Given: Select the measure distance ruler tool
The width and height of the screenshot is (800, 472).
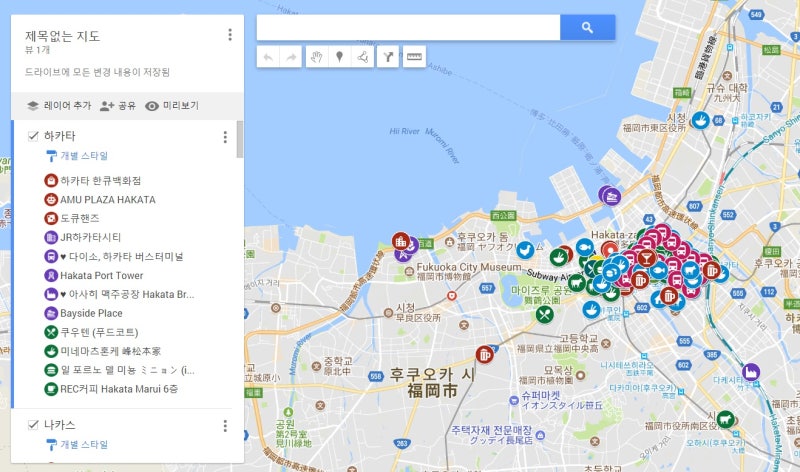Looking at the screenshot, I should pos(414,57).
